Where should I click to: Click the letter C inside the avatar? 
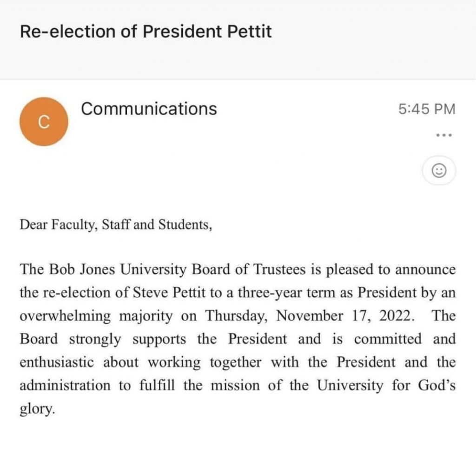[x=44, y=122]
